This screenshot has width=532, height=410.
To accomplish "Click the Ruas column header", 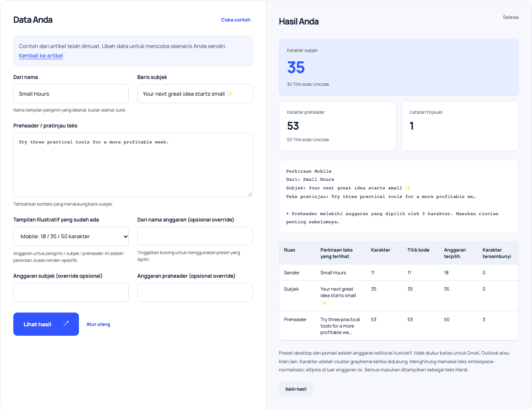I will click(290, 250).
